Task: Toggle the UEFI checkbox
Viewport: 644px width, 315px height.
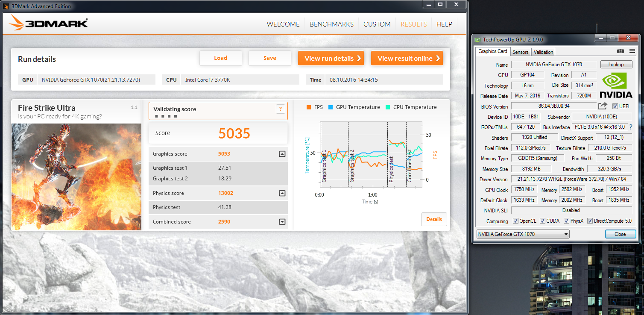Action: 615,106
